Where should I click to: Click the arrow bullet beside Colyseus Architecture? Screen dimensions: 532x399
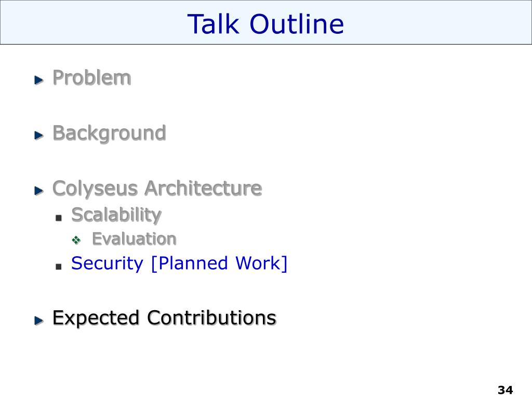click(x=39, y=191)
